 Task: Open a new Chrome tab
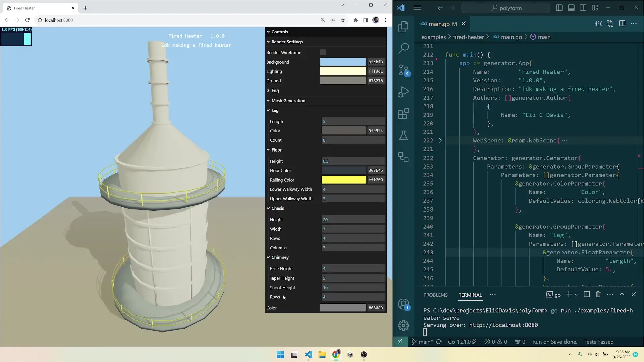coord(85,8)
